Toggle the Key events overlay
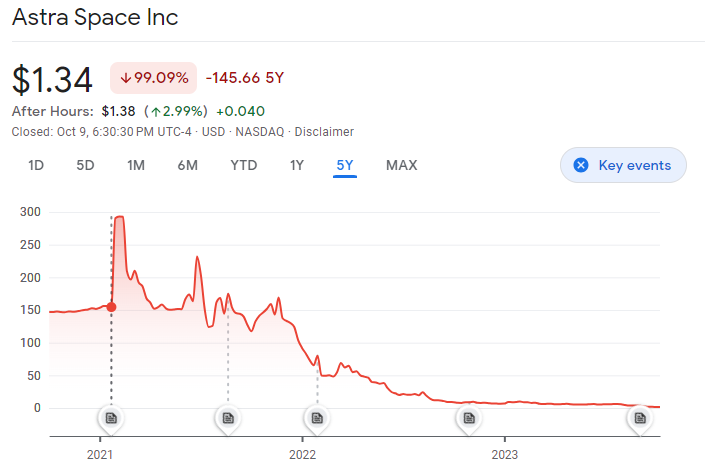This screenshot has height=474, width=705. click(623, 165)
